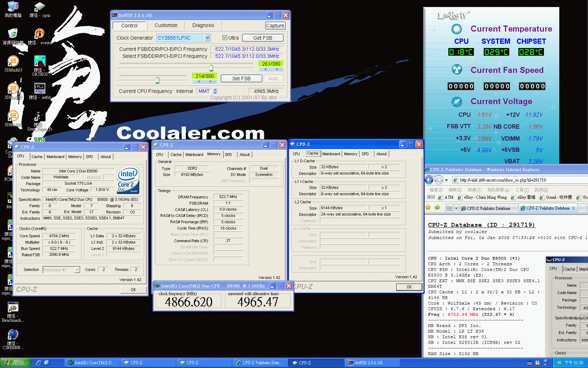
Task: Select the first CPU-Z Validator Database IE tab
Action: 488,208
